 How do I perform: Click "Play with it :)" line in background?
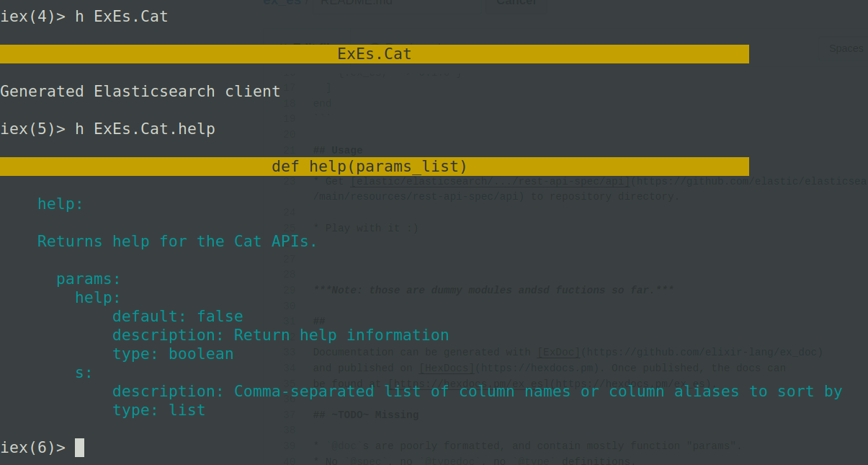tap(366, 228)
